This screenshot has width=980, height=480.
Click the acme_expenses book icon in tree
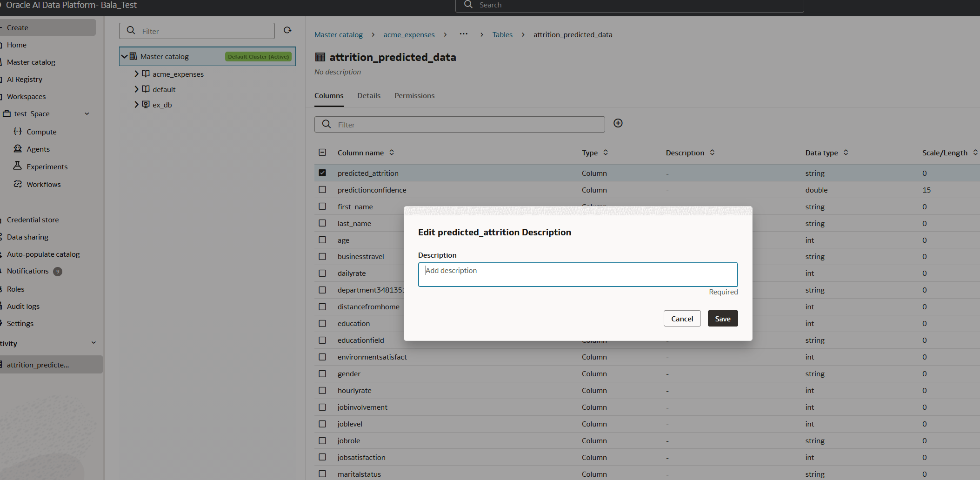pyautogui.click(x=146, y=74)
